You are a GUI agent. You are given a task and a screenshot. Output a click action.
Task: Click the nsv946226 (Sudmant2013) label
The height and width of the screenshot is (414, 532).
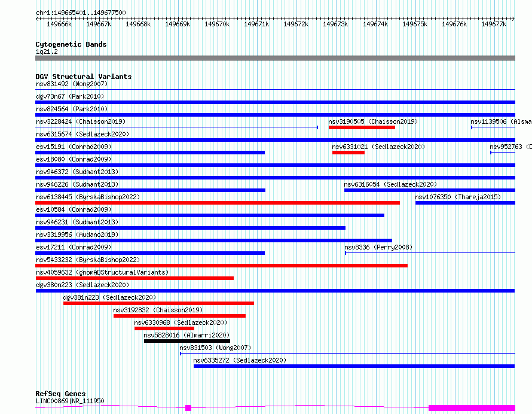coord(77,184)
